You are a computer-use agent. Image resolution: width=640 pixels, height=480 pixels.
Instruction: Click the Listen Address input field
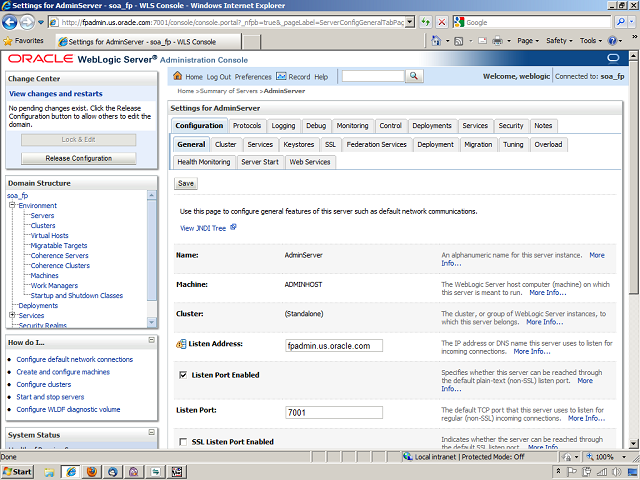coord(334,346)
